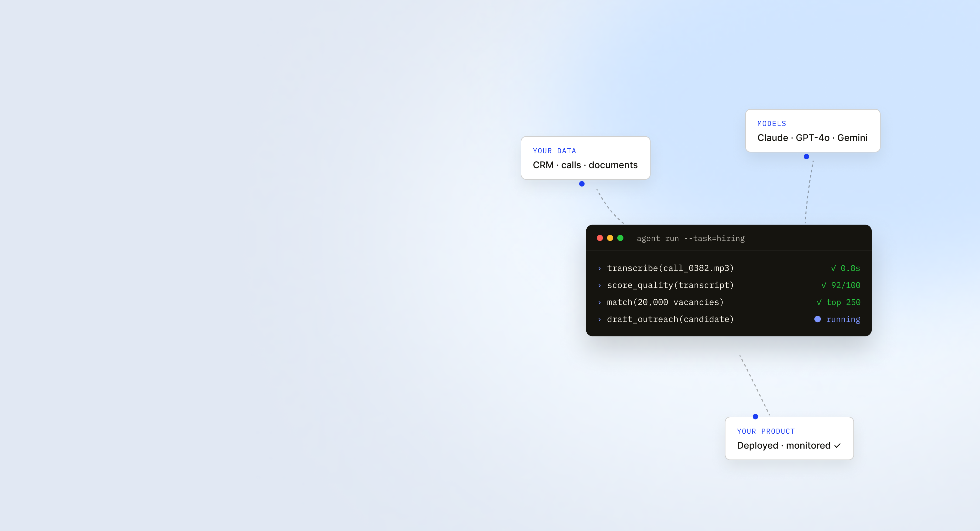The height and width of the screenshot is (531, 980).
Task: Click the YOUR PRODUCT card label
Action: 766,431
